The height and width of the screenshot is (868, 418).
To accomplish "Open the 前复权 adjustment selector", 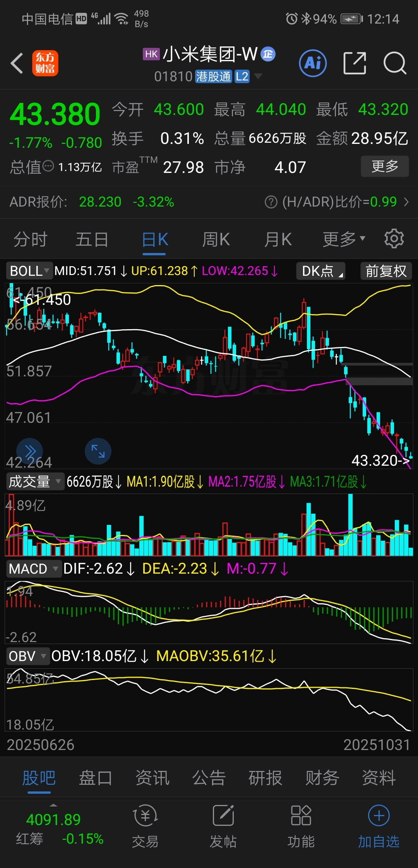I will [386, 271].
